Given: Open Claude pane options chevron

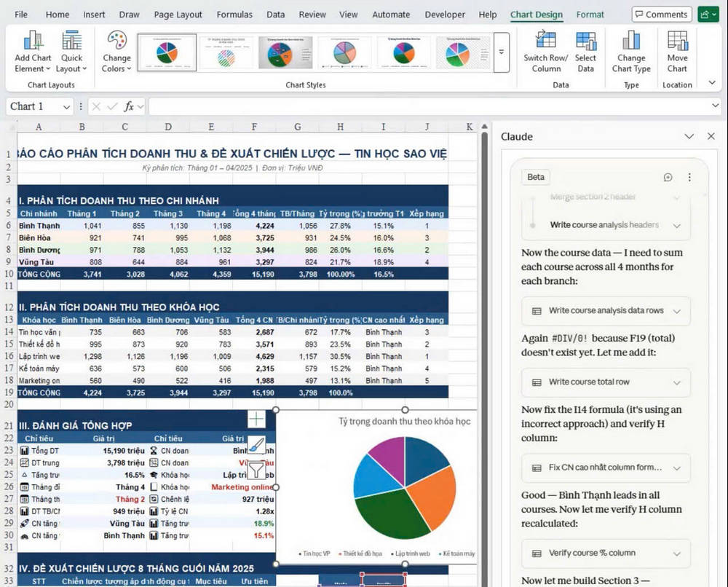Looking at the screenshot, I should click(689, 136).
